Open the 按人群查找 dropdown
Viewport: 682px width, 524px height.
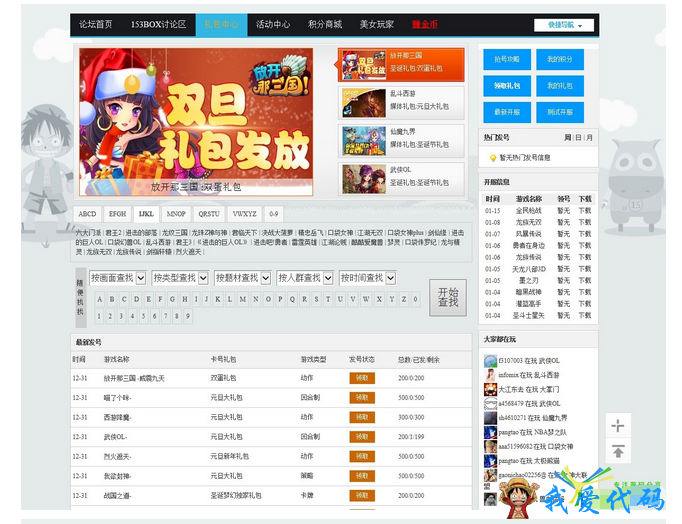(305, 278)
